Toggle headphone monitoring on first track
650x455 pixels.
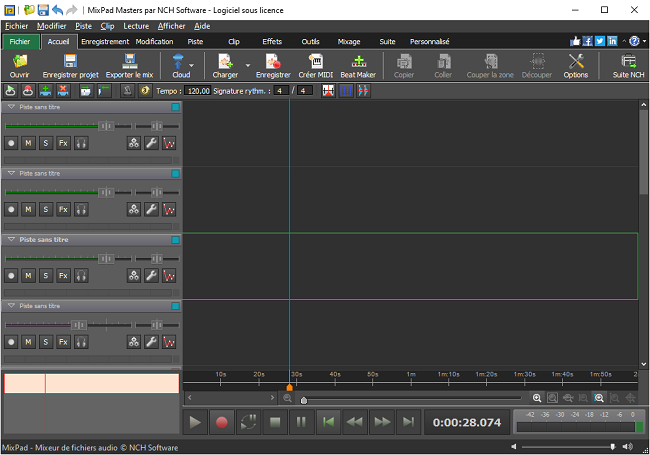(81, 143)
